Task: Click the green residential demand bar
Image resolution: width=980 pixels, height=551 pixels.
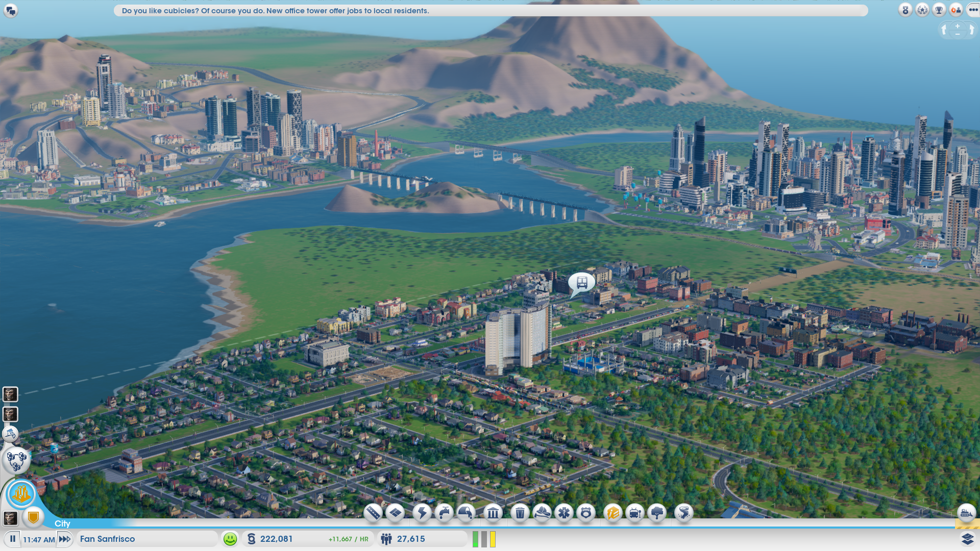Action: coord(476,539)
